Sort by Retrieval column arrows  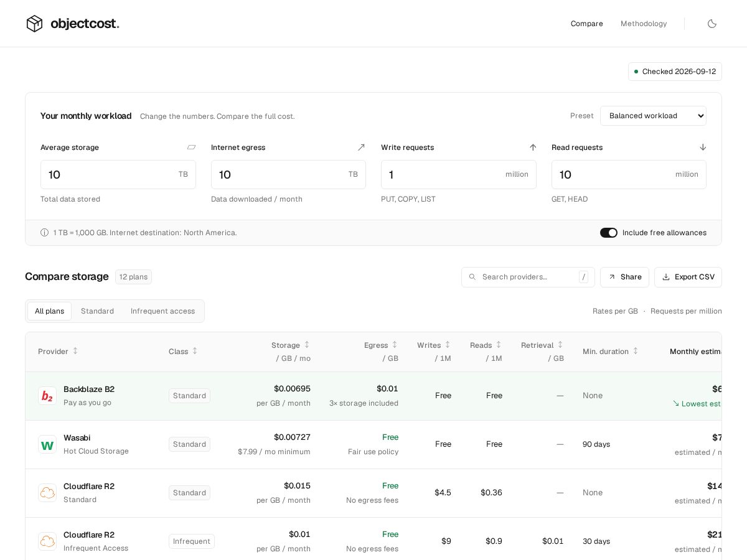tap(560, 345)
